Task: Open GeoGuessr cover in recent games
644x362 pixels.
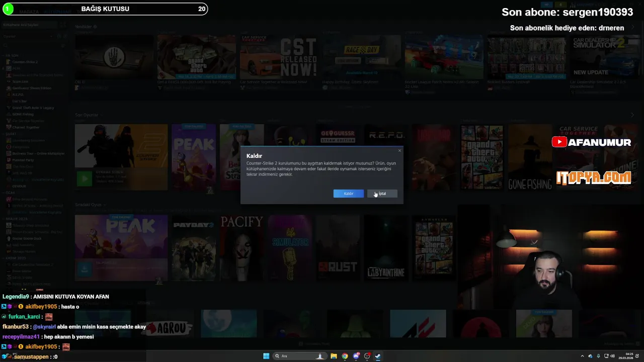Action: pyautogui.click(x=338, y=157)
